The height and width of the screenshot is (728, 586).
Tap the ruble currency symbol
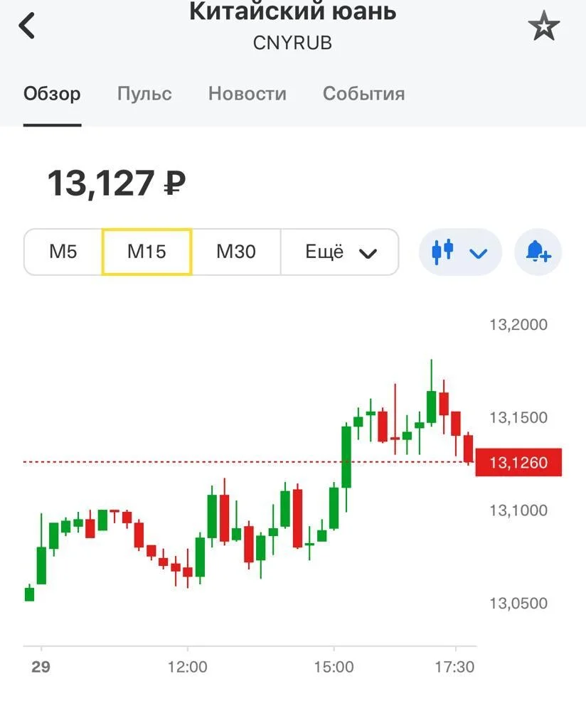pos(175,183)
